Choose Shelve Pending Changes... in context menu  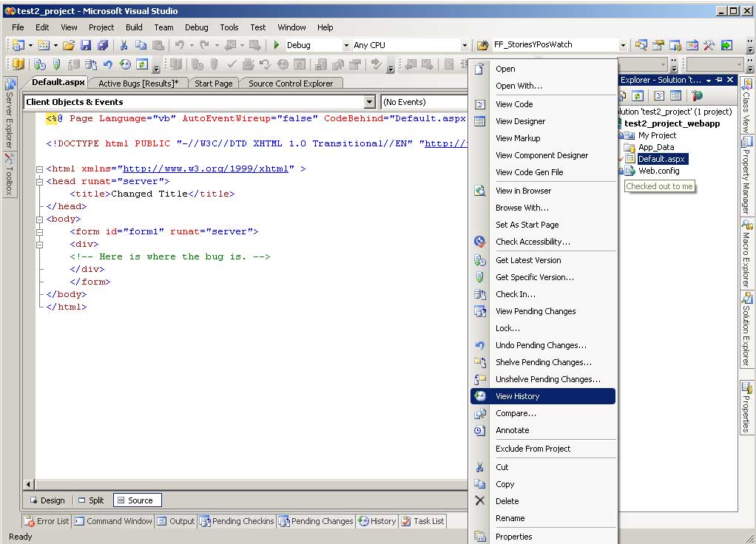[542, 362]
